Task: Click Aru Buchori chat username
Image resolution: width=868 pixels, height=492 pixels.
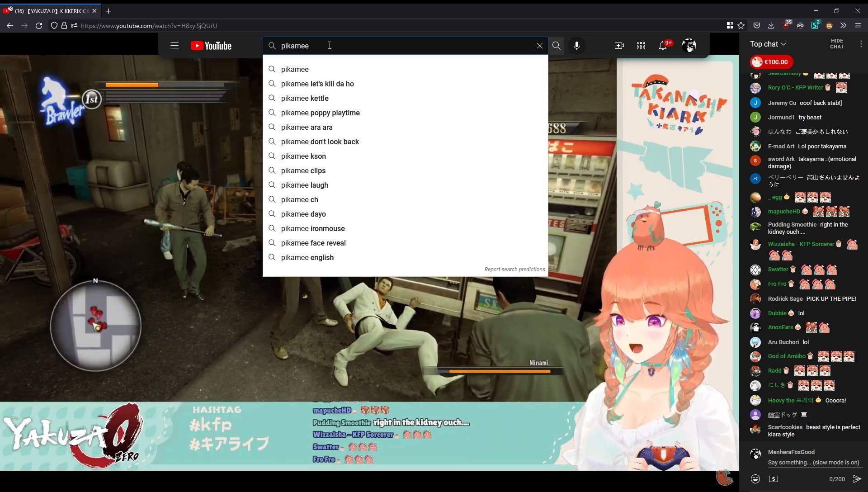Action: [783, 342]
